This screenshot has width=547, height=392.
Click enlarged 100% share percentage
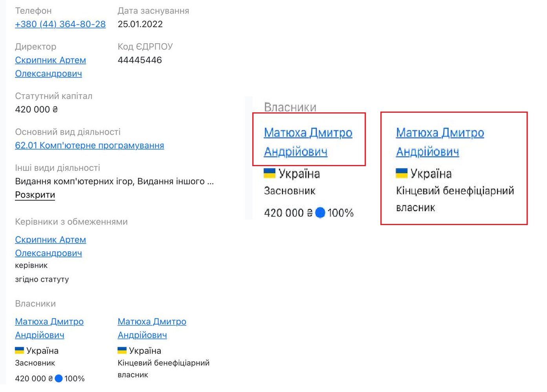point(340,213)
